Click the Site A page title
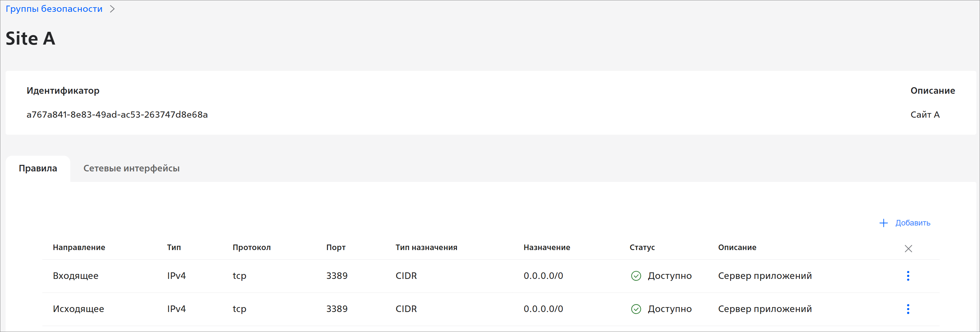 click(31, 38)
